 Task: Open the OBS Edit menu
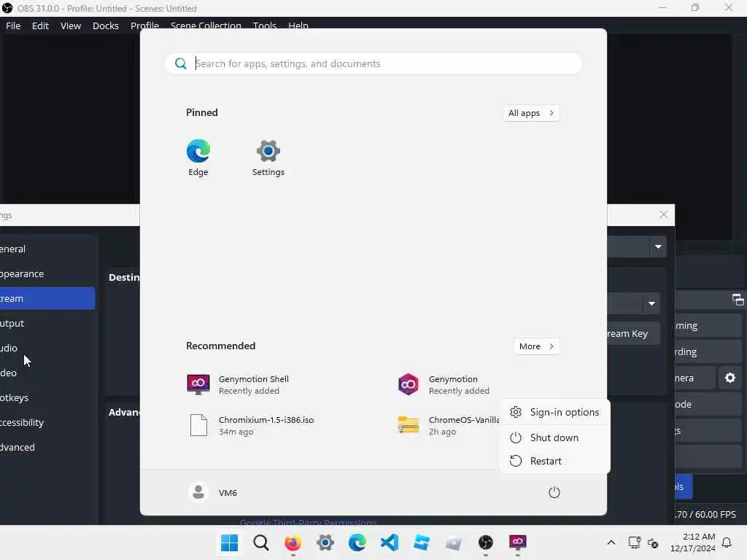[41, 26]
